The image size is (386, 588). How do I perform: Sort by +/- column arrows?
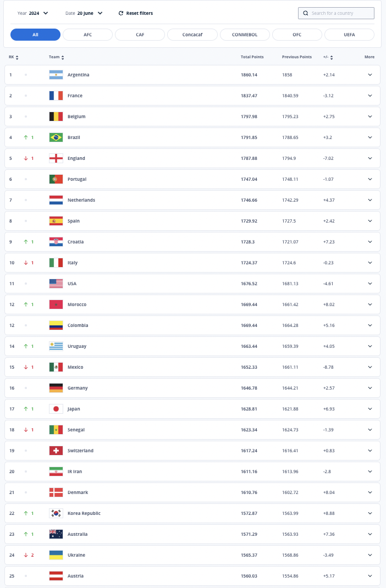point(332,57)
